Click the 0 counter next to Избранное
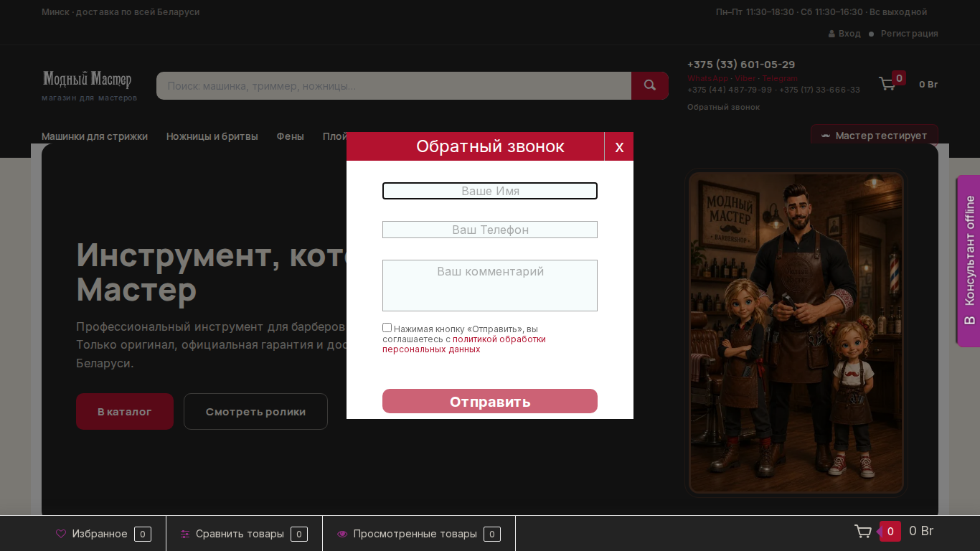Screen dimensions: 980x551 (x=143, y=534)
